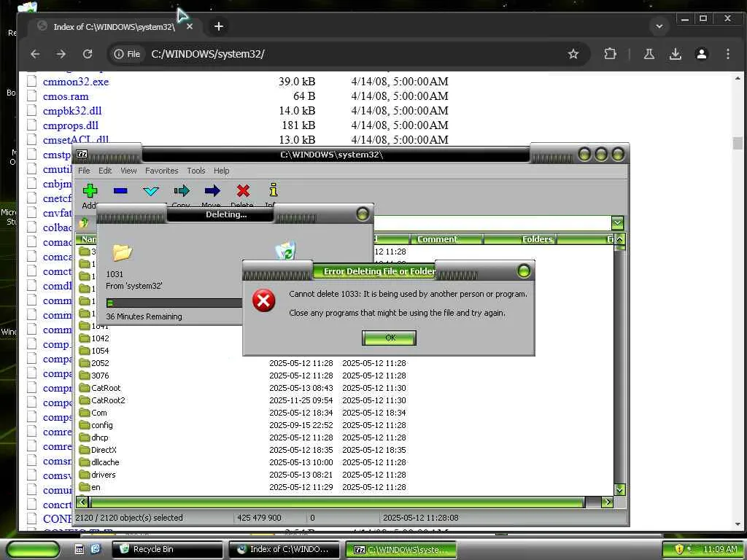Image resolution: width=747 pixels, height=560 pixels.
Task: Click the file icon beside cmos.ram
Action: click(31, 96)
